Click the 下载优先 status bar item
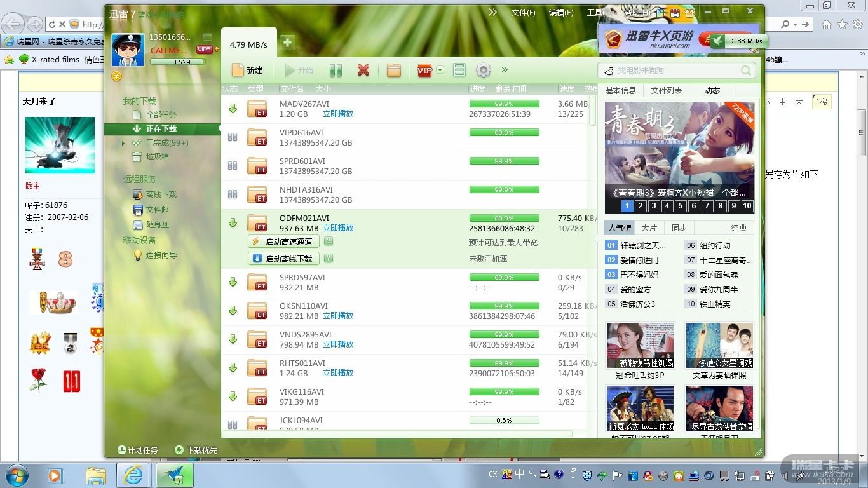Viewport: 868px width, 488px height. point(196,451)
